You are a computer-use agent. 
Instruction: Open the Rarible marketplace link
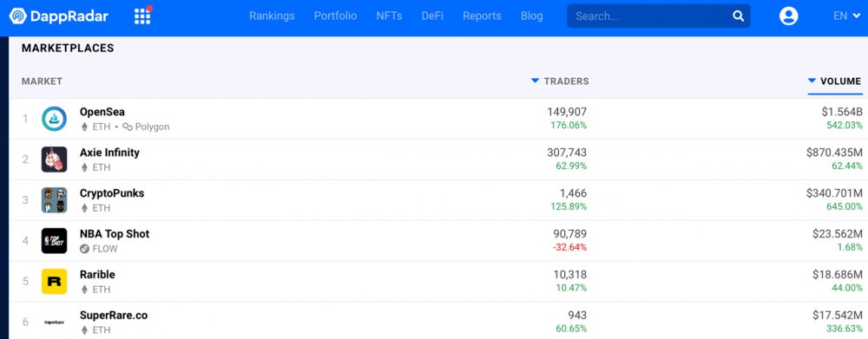(97, 275)
